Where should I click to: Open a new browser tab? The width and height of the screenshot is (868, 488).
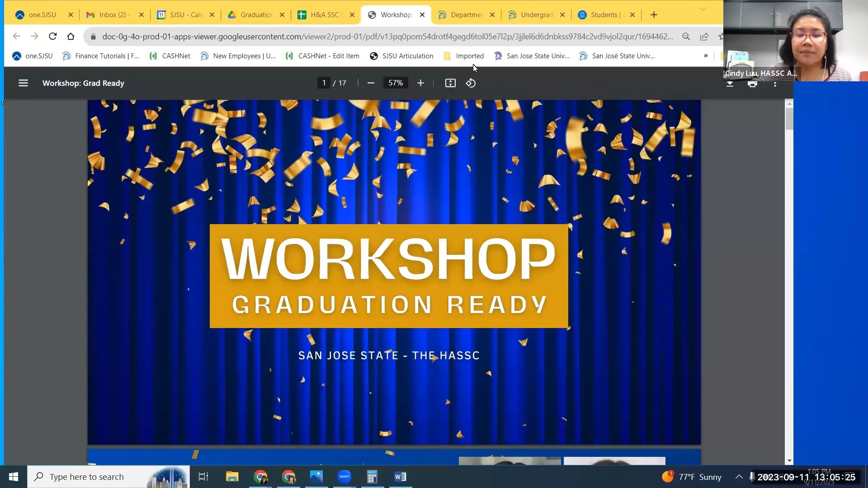654,15
